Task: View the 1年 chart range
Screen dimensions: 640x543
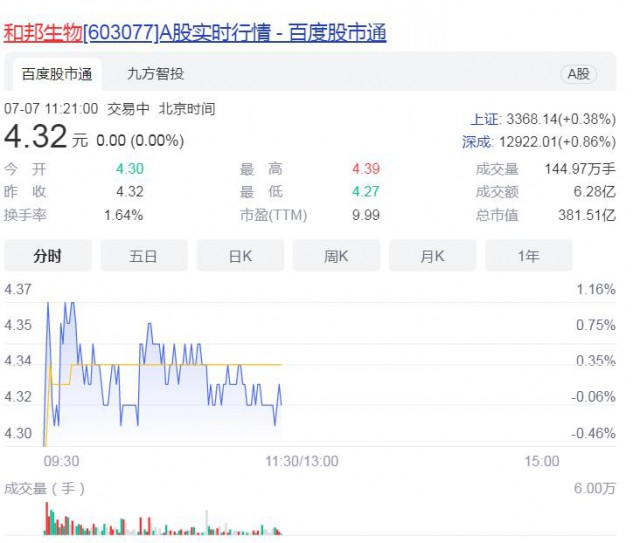Action: 528,257
